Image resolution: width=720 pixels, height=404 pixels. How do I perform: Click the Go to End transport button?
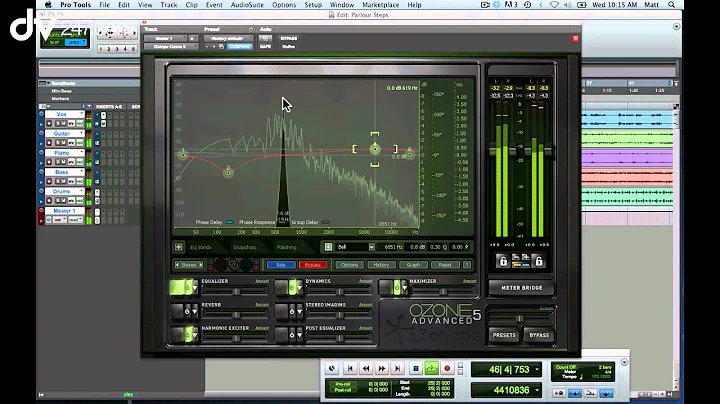[x=398, y=368]
